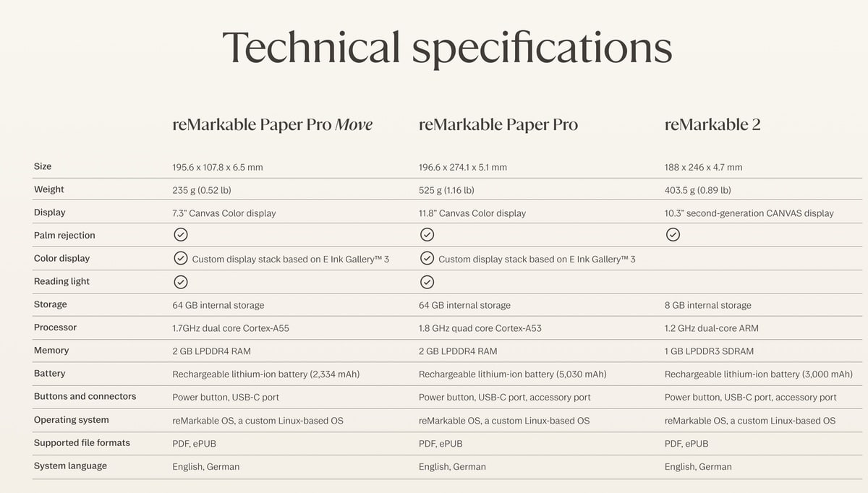Click Palm rejection checkmark for reMarkable 2

[x=673, y=235]
